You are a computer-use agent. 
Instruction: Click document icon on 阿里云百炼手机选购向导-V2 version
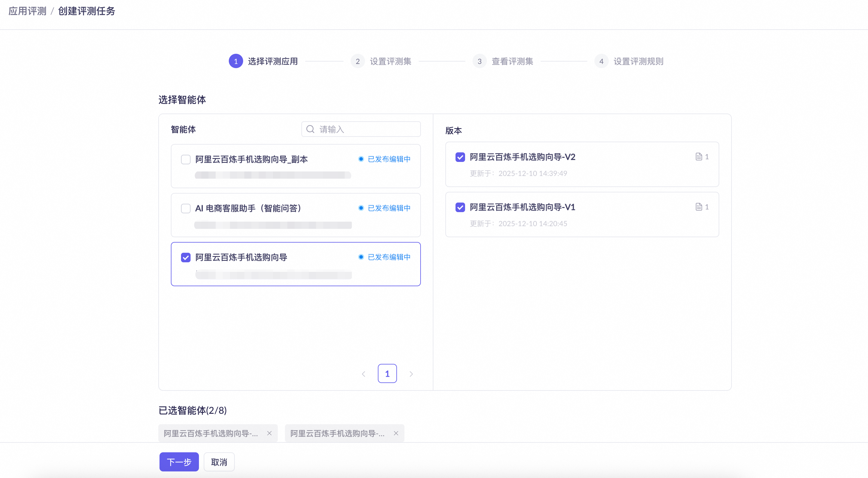point(699,157)
